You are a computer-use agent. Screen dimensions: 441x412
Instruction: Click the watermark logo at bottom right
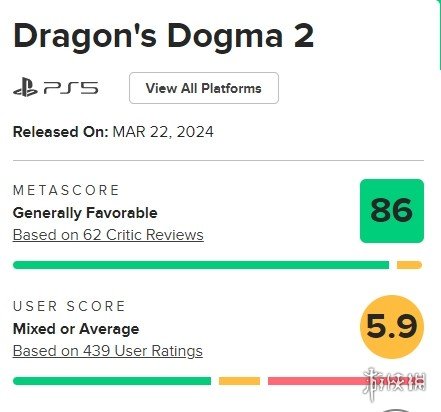click(x=395, y=383)
